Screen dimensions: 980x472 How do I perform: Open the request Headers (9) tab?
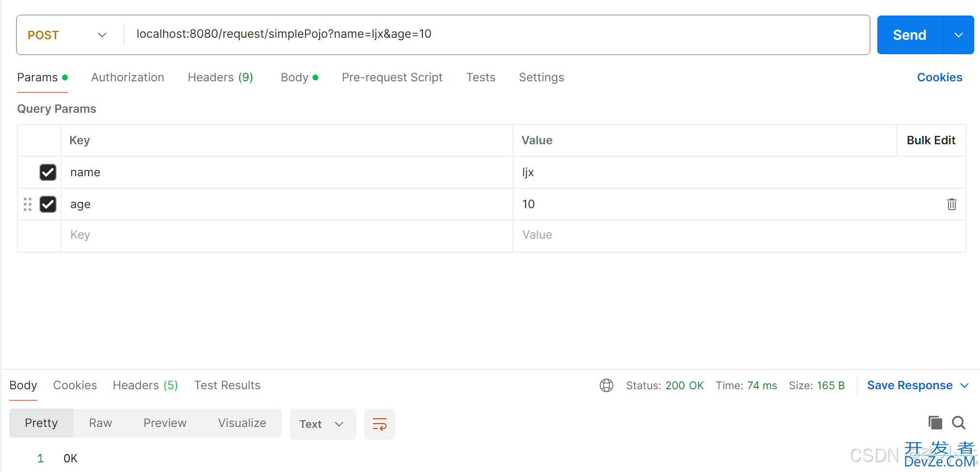pos(220,77)
